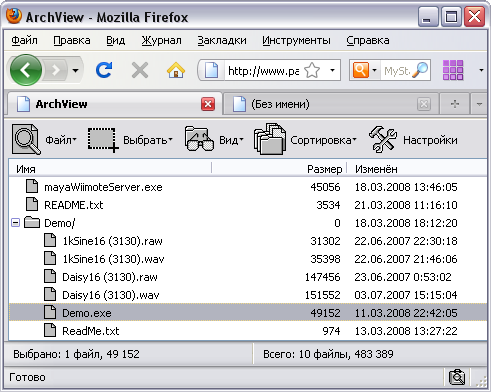Click the purple grid toolbar icon
The width and height of the screenshot is (491, 392).
click(x=453, y=70)
